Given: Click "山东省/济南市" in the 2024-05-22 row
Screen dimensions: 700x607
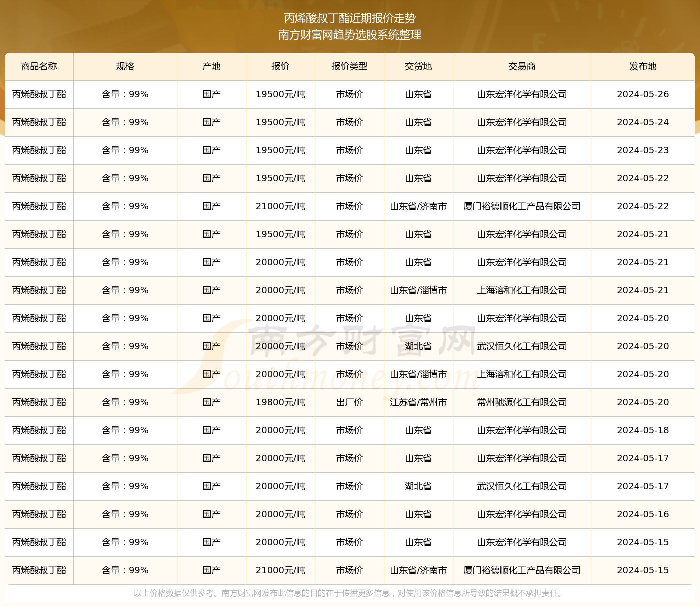Looking at the screenshot, I should [x=418, y=206].
